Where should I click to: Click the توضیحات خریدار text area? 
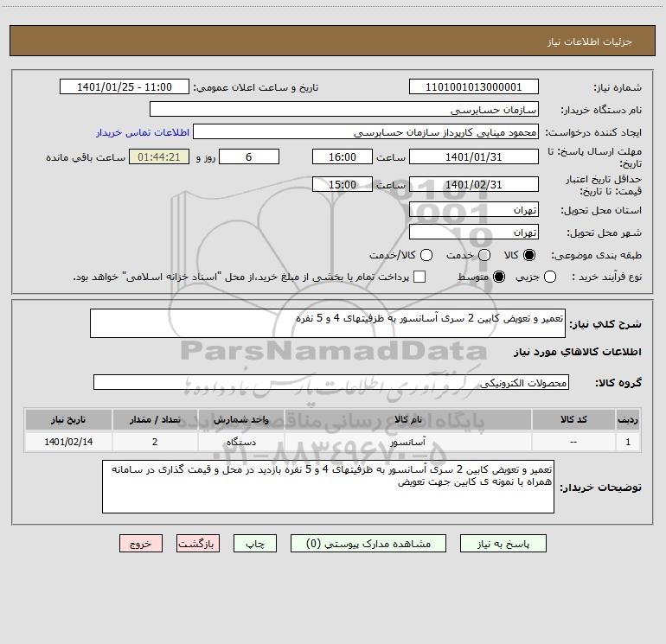328,487
